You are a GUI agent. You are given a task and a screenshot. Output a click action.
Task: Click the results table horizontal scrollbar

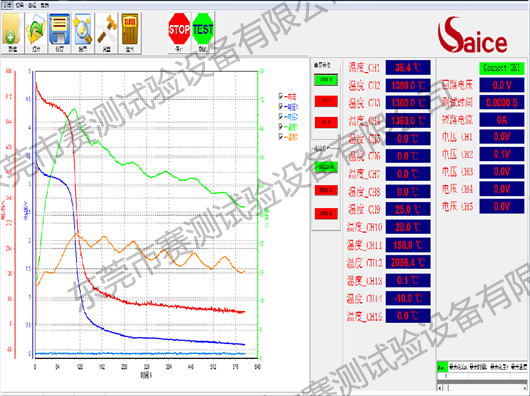coord(483,388)
